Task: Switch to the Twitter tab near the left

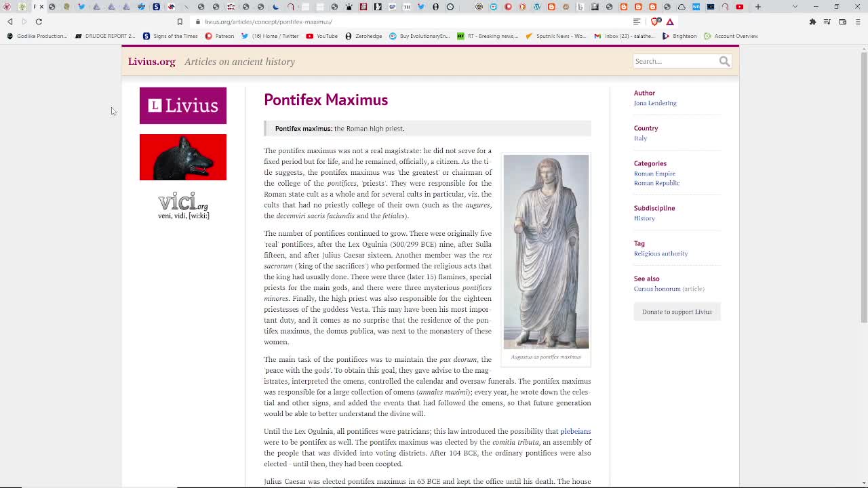Action: click(x=81, y=7)
